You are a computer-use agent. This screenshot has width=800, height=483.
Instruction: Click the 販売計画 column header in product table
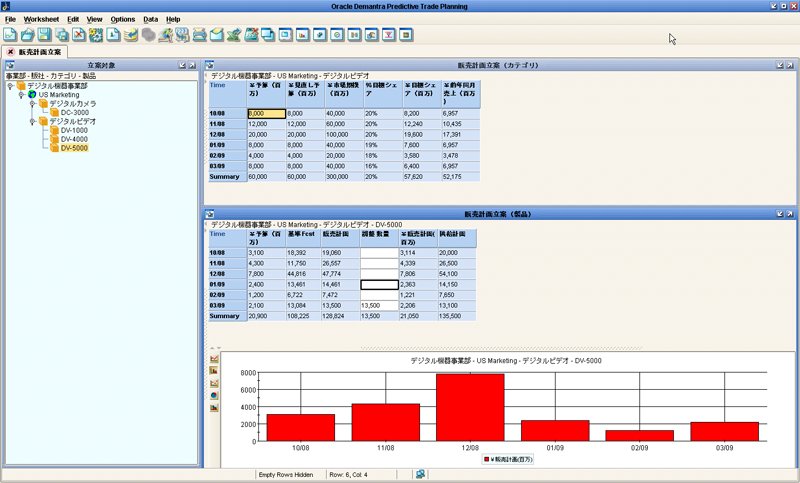coord(340,238)
